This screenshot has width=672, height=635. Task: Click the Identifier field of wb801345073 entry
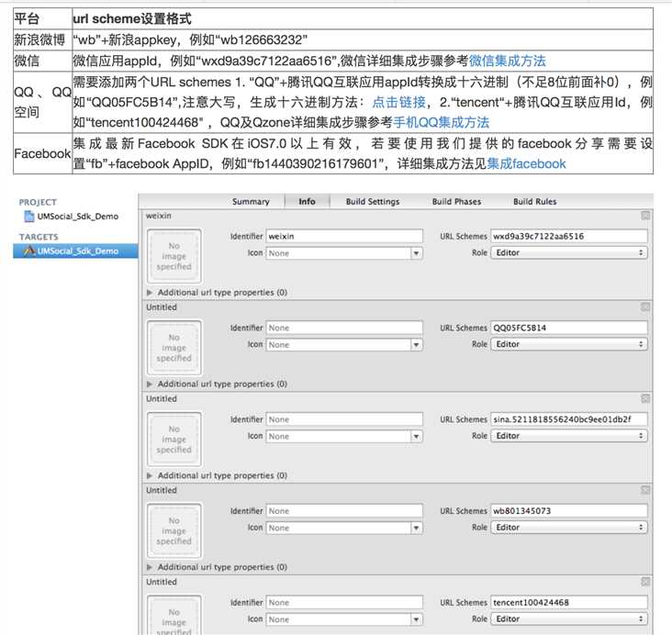[344, 511]
